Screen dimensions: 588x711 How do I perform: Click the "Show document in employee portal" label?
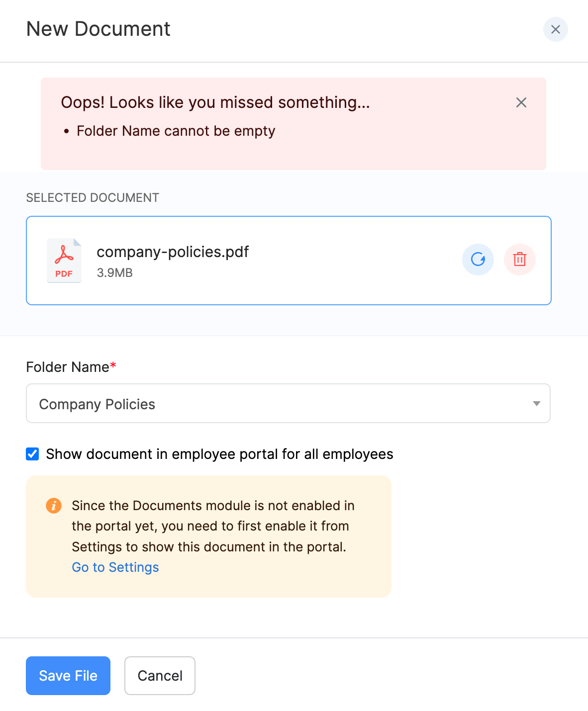coord(219,454)
